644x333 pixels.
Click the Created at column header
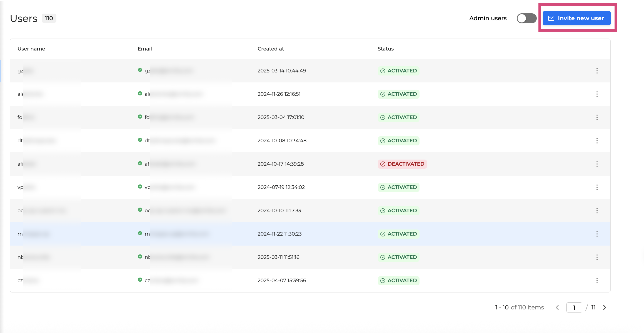[x=271, y=49]
